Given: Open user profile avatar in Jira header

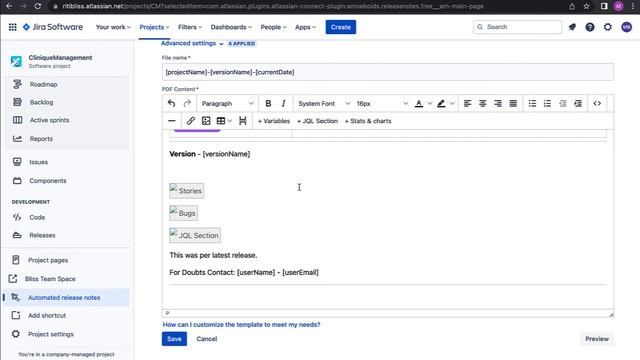Looking at the screenshot, I should click(627, 27).
